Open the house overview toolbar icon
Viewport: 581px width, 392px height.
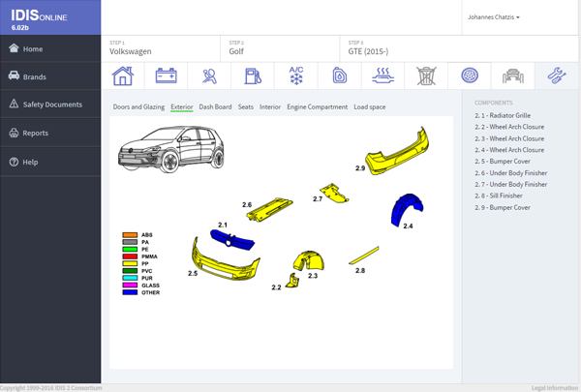pos(123,75)
